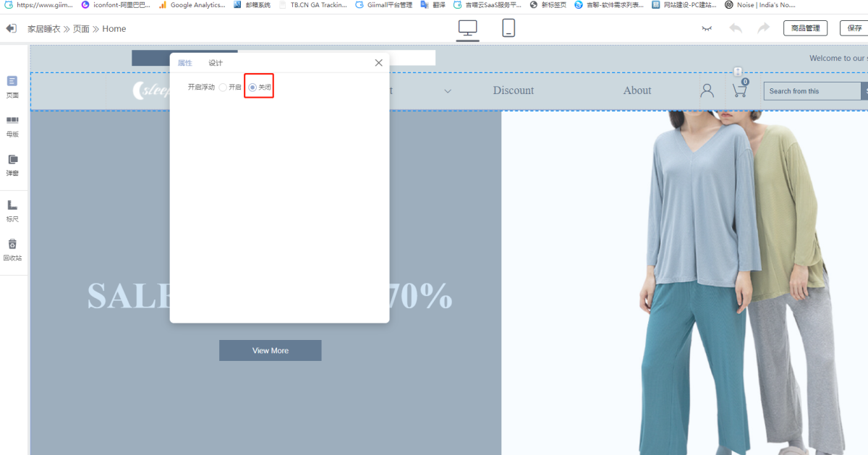Switch to desktop preview mode
This screenshot has width=868, height=455.
point(468,28)
